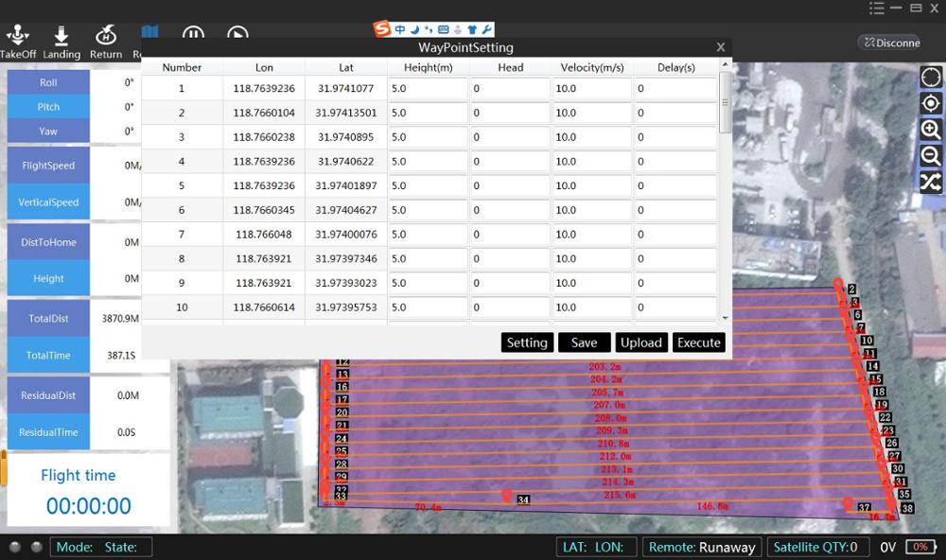946x560 pixels.
Task: Click the ResidualDist label
Action: tap(48, 395)
